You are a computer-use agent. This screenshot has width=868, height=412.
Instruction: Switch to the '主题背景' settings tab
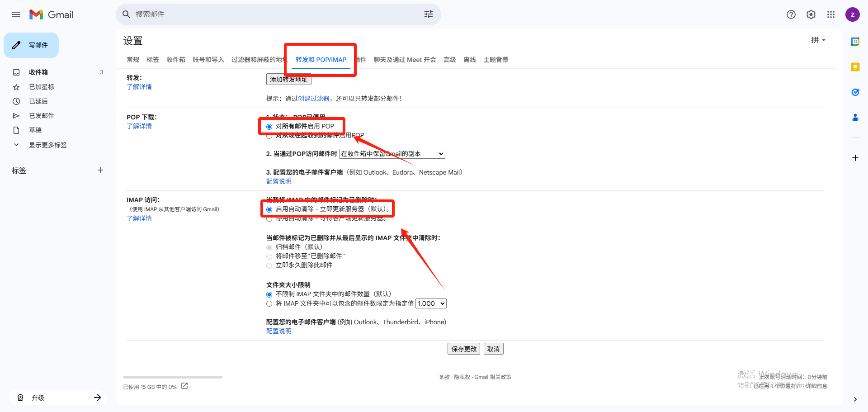click(495, 60)
